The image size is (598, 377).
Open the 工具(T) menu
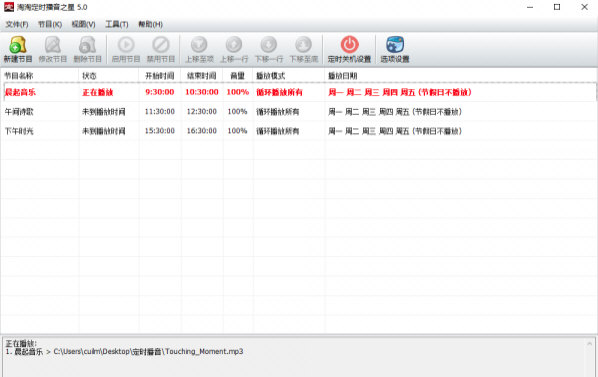coord(117,24)
